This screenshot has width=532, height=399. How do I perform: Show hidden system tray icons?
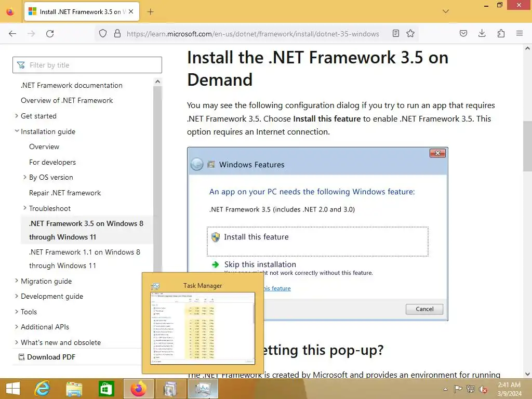(445, 389)
